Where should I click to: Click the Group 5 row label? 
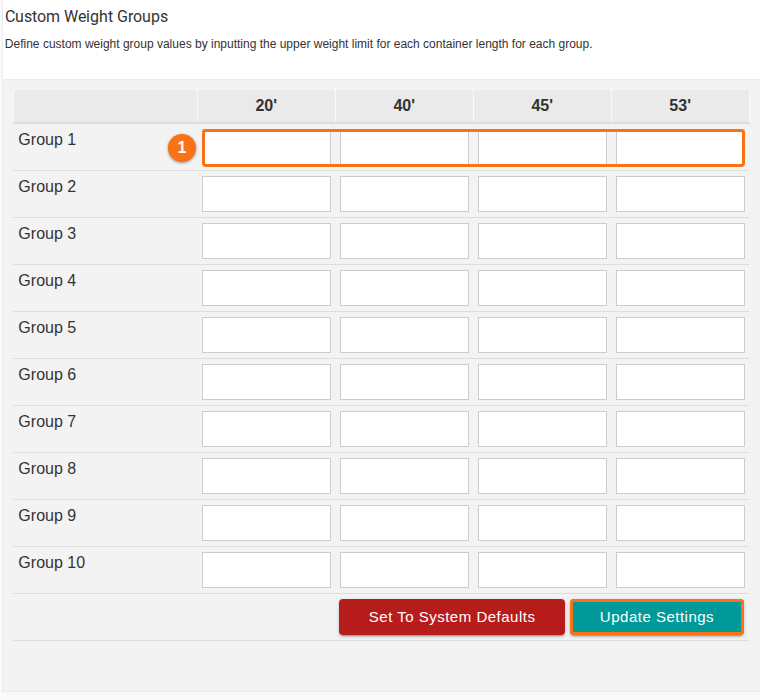click(x=47, y=328)
